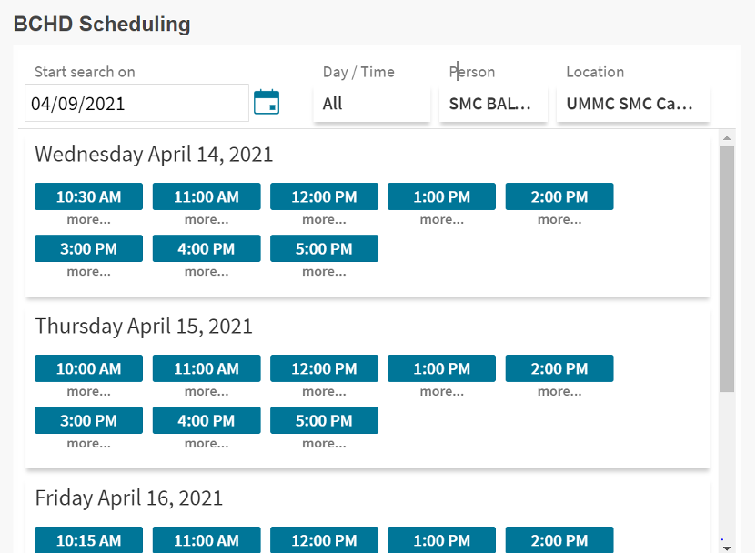Image resolution: width=756 pixels, height=553 pixels.
Task: Expand more under Thursday 3:00 PM
Action: click(89, 443)
